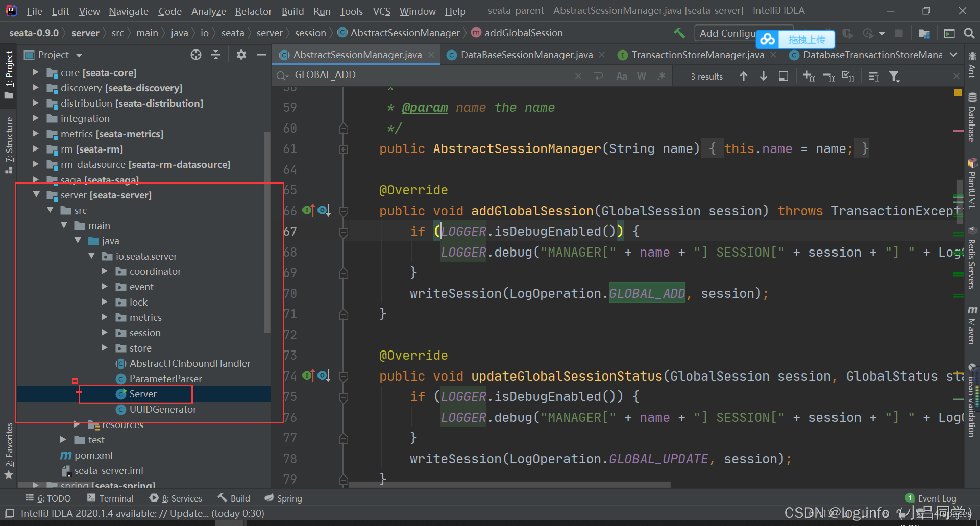Clear the GLOBAL_ADD search text
This screenshot has width=980, height=526.
[578, 76]
